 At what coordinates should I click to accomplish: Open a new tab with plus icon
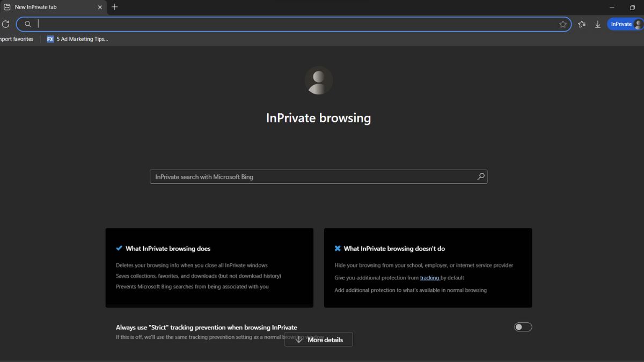pyautogui.click(x=114, y=7)
